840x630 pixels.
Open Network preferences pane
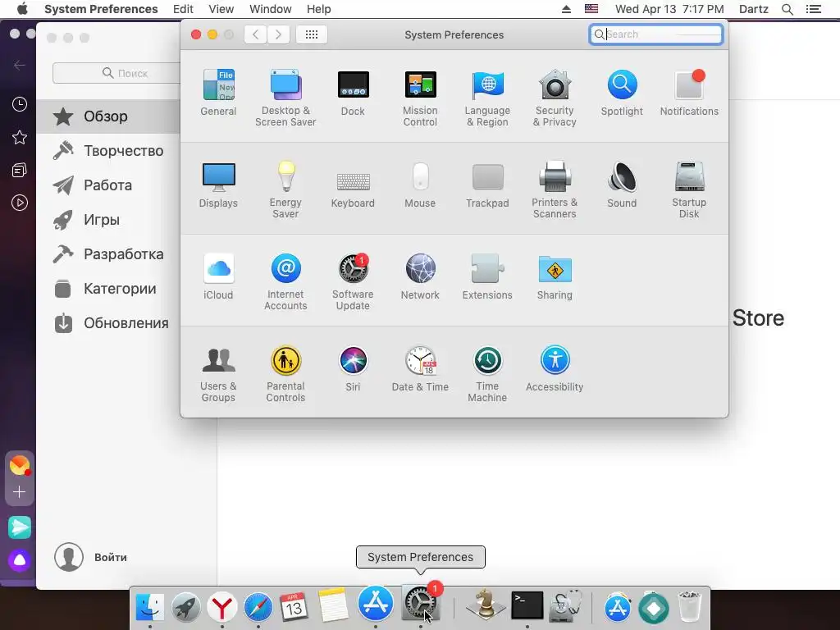[x=421, y=276]
